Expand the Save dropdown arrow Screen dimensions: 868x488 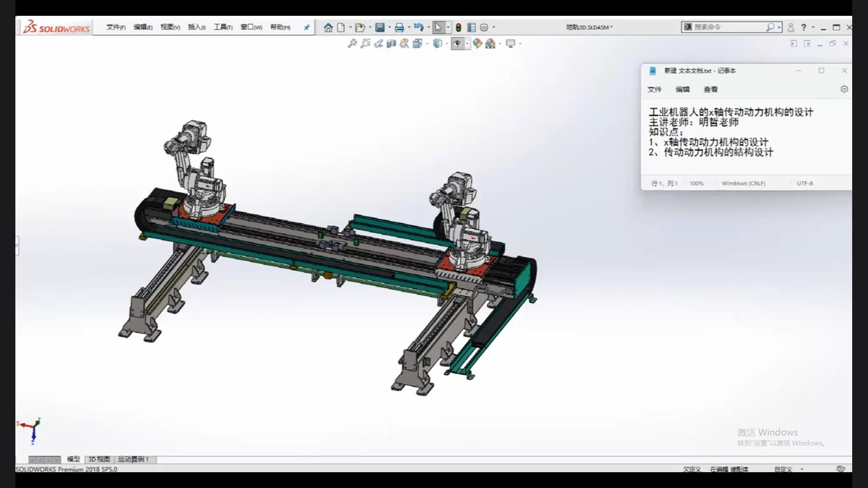click(x=389, y=28)
